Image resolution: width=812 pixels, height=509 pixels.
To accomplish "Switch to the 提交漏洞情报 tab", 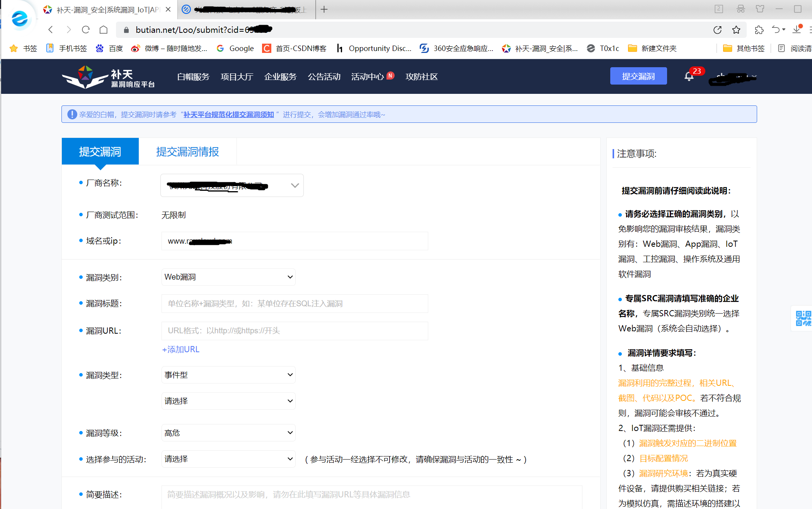I will (x=187, y=151).
